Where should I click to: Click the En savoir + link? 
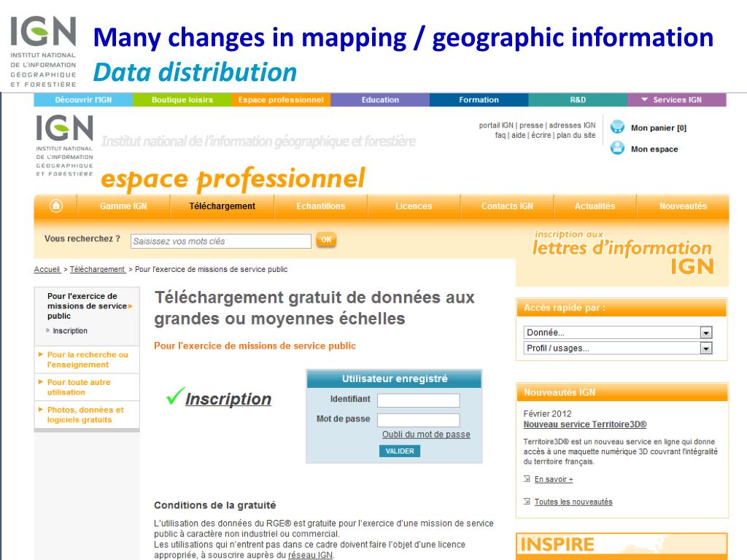point(554,479)
